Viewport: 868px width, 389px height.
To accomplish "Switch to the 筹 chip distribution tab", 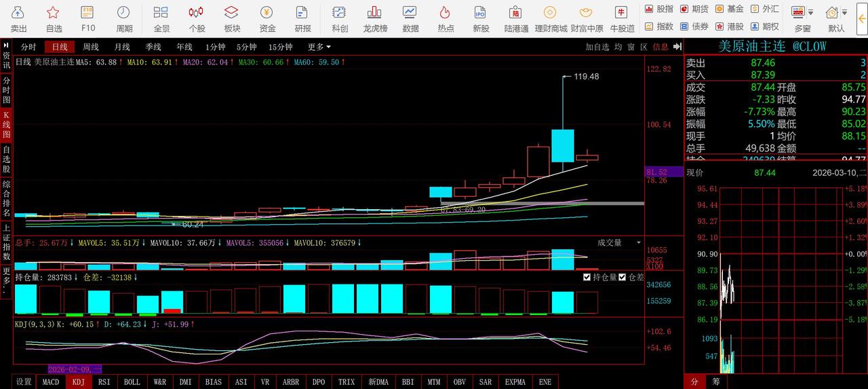I will click(716, 382).
